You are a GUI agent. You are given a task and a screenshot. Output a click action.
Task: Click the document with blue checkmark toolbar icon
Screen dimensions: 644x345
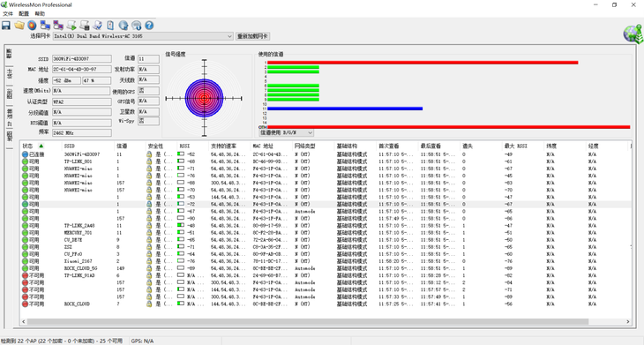coord(97,26)
